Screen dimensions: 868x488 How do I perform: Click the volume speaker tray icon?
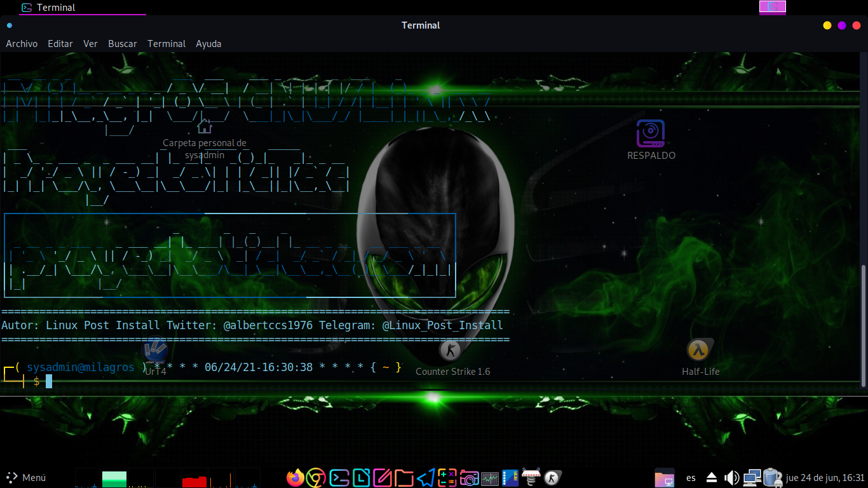(x=732, y=478)
